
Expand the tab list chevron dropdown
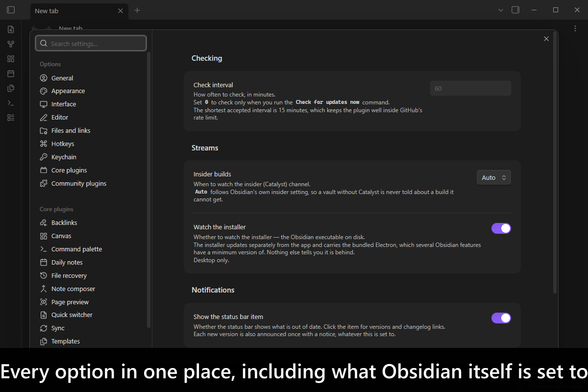coord(500,10)
